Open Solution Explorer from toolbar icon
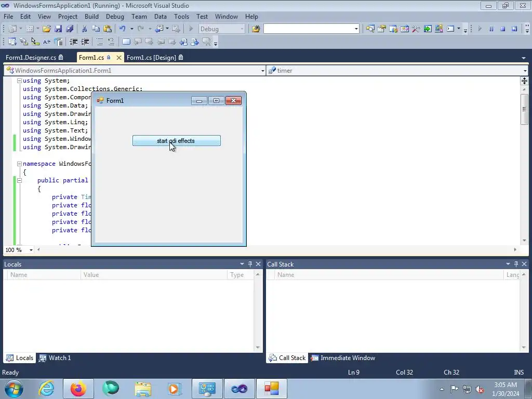The width and height of the screenshot is (532, 399). [x=370, y=29]
